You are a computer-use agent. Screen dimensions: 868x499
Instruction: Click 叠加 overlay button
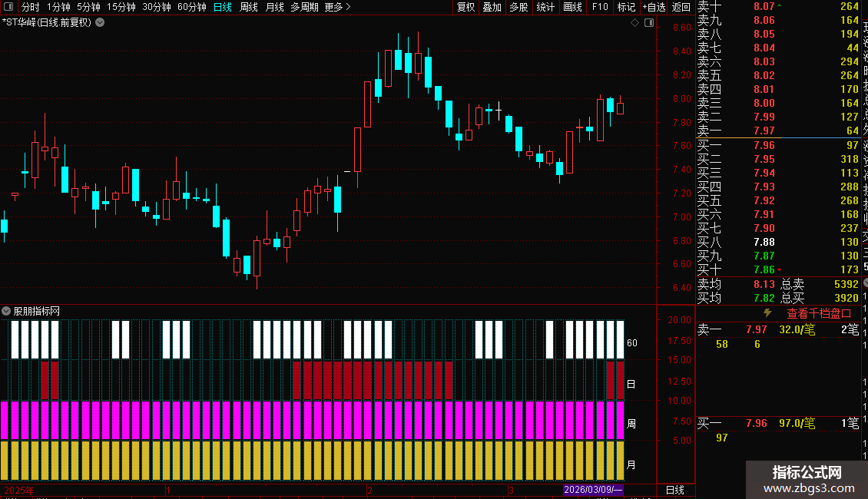(x=492, y=7)
